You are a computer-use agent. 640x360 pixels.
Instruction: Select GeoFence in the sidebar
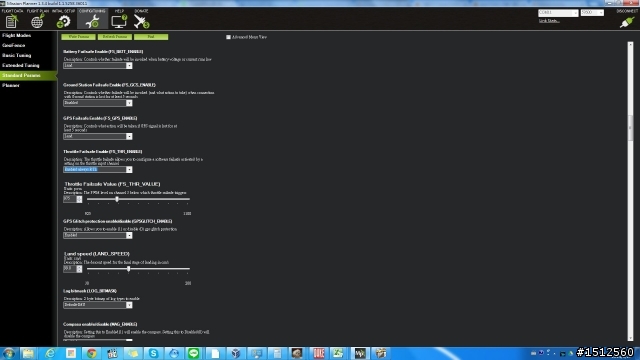(13, 45)
